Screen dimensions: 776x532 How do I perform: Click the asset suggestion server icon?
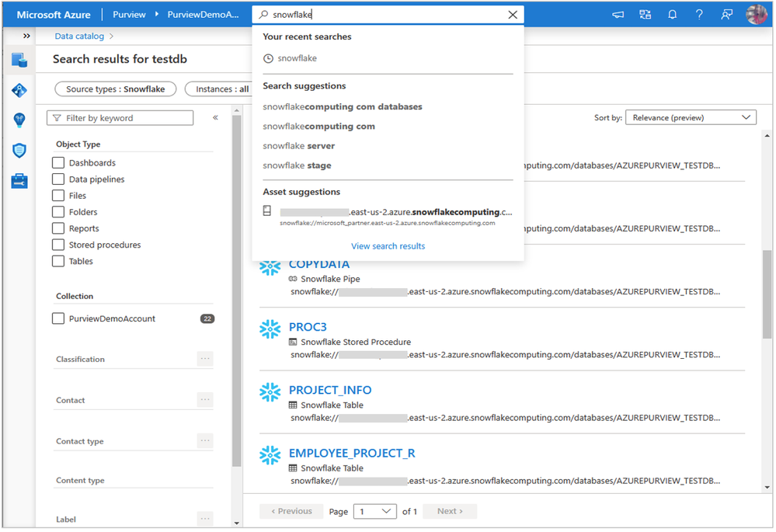click(x=267, y=210)
